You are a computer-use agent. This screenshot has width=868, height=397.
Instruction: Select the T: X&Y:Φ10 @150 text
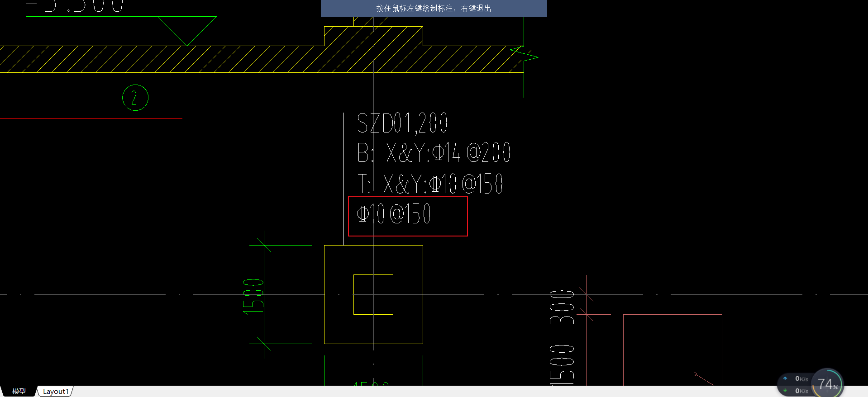point(430,184)
